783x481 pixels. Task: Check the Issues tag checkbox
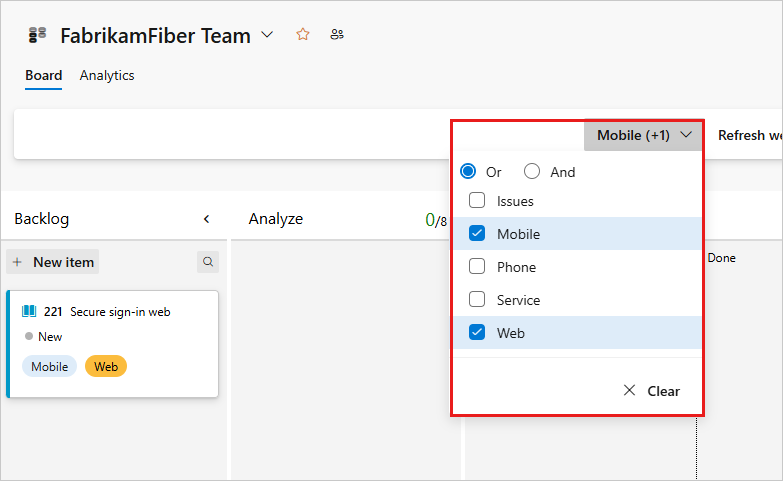(477, 200)
